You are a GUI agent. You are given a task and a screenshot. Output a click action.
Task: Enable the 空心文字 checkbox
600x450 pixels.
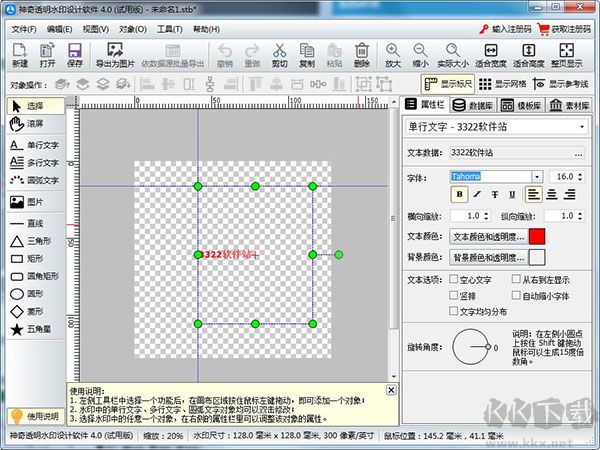[453, 280]
